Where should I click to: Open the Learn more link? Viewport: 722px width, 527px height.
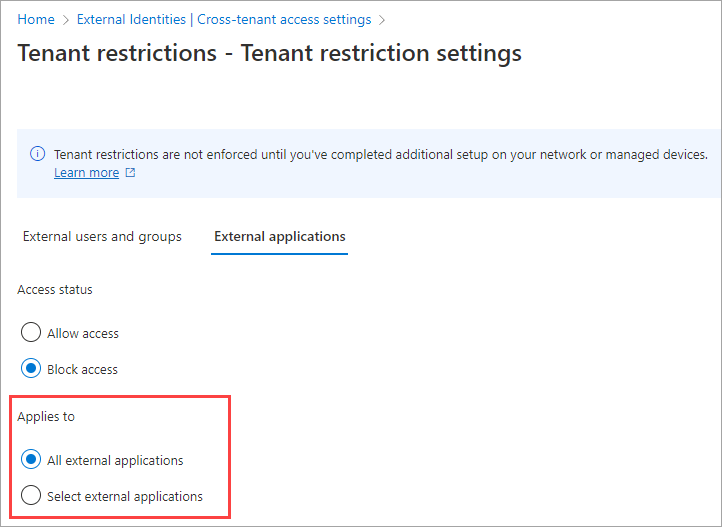click(86, 173)
